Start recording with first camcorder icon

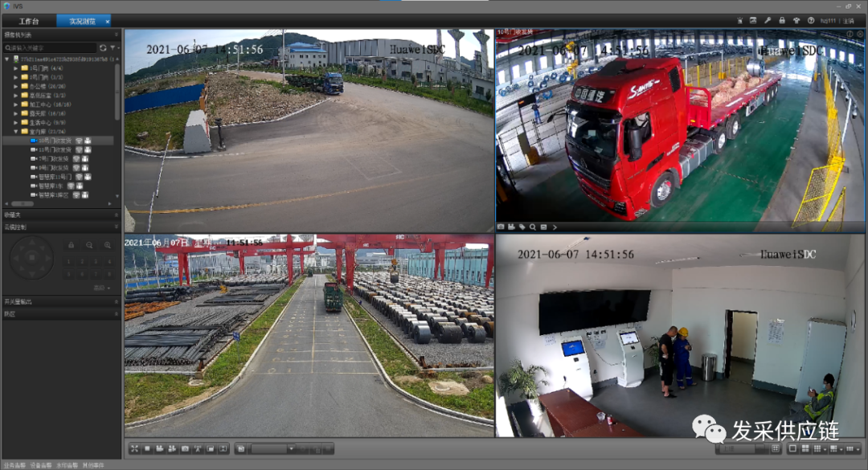coord(159,448)
